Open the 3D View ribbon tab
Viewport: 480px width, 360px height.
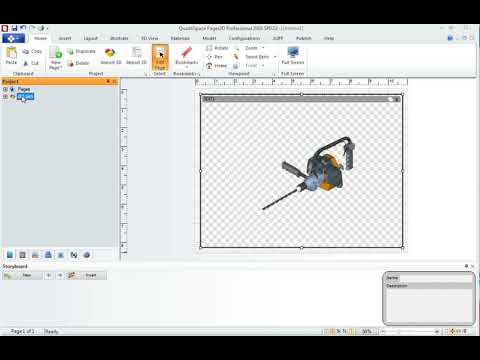pyautogui.click(x=150, y=38)
